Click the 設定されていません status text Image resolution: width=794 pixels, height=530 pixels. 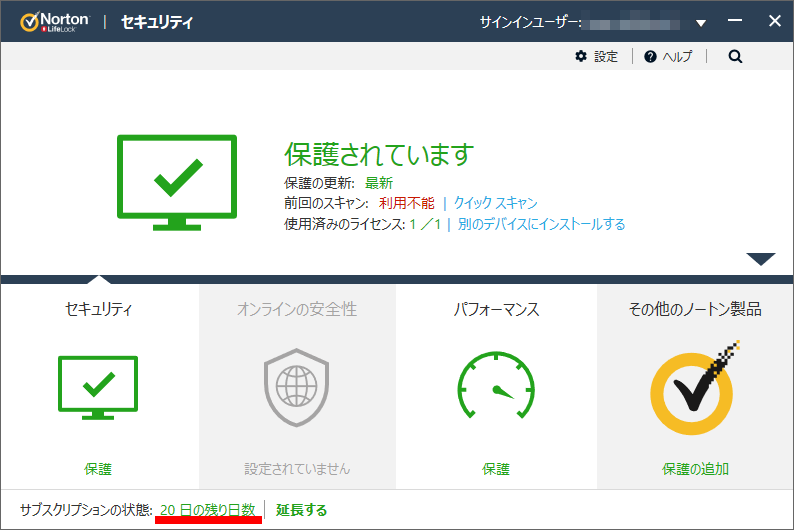pos(297,469)
